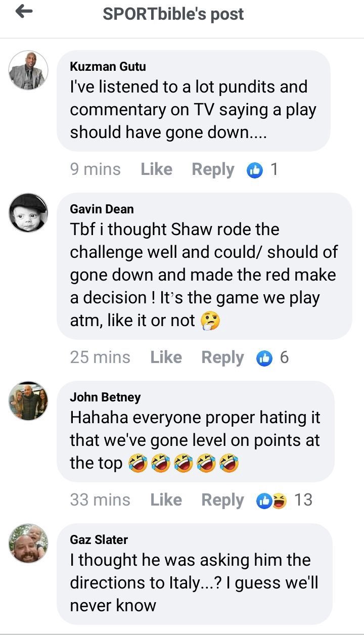Open Kuzman Gutu's profile picture
364x635 pixels.
pos(29,70)
